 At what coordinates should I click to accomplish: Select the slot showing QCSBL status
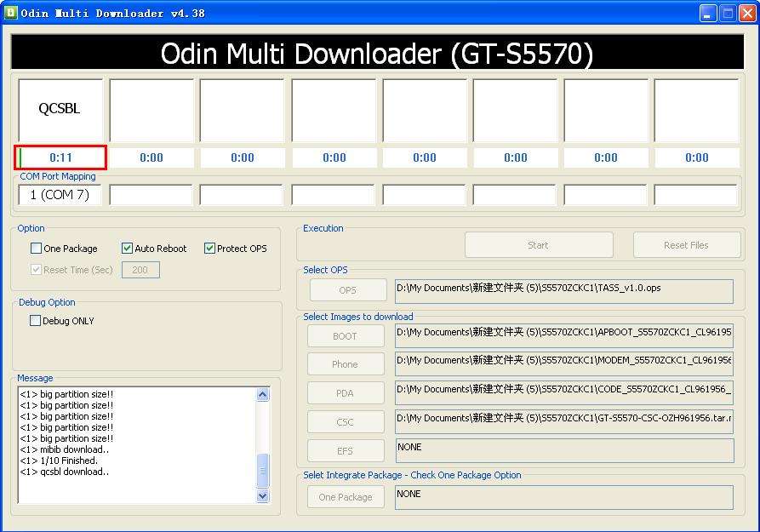tap(60, 109)
